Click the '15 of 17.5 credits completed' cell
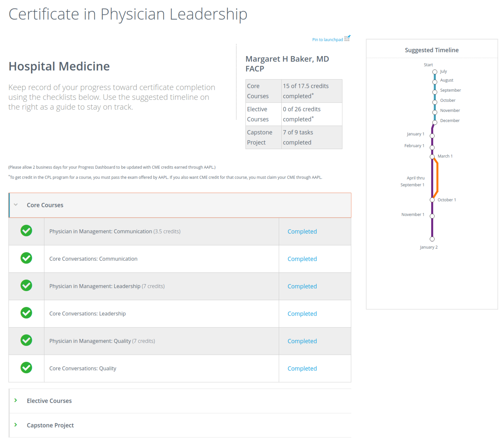 point(312,91)
